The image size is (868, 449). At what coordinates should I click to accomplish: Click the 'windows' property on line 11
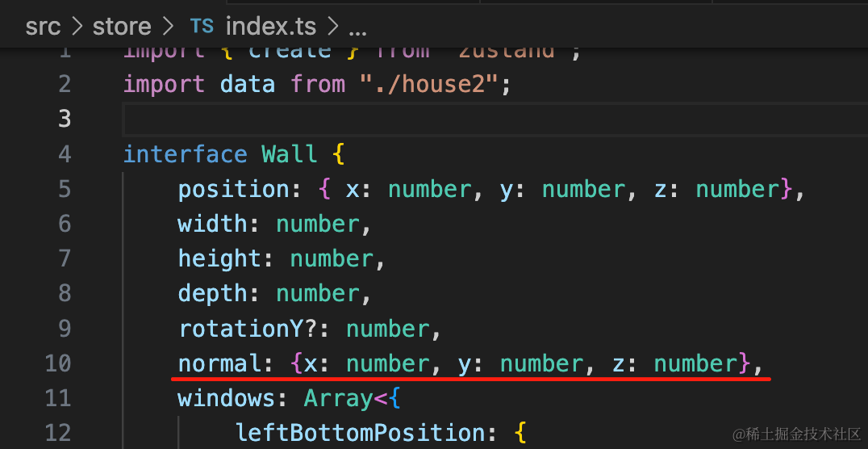(x=227, y=399)
